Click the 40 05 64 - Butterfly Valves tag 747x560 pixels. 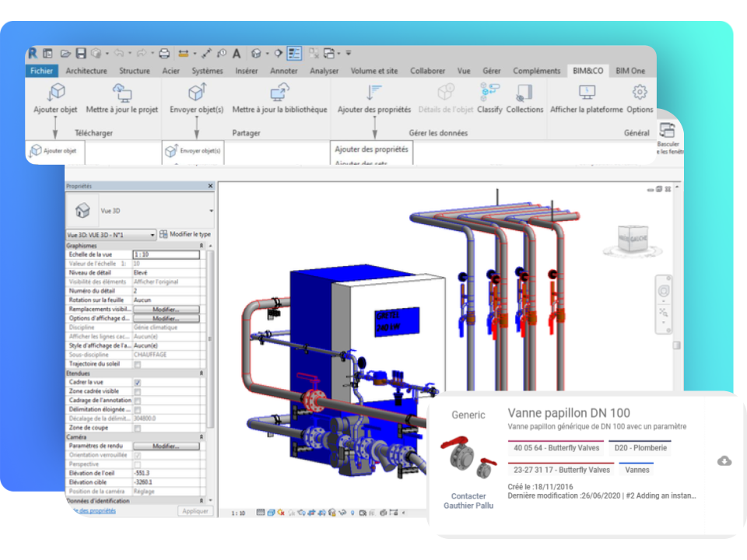coord(556,448)
